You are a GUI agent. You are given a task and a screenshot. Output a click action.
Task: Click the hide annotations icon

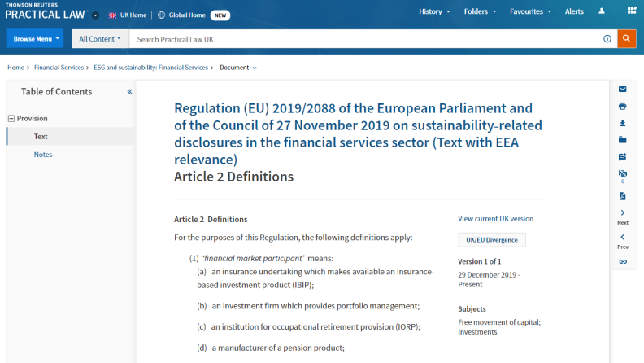click(x=623, y=173)
